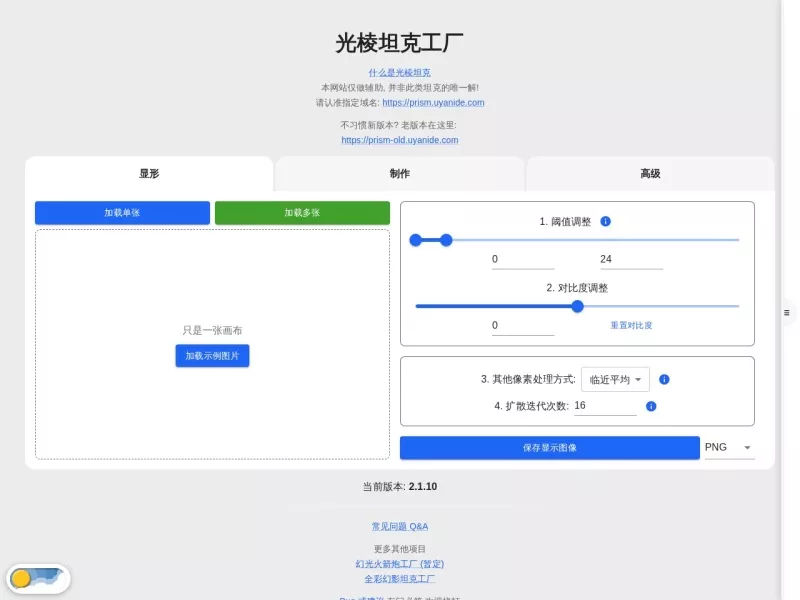The height and width of the screenshot is (600, 800).
Task: Show info for 其他像素处理方式
Action: click(x=664, y=379)
